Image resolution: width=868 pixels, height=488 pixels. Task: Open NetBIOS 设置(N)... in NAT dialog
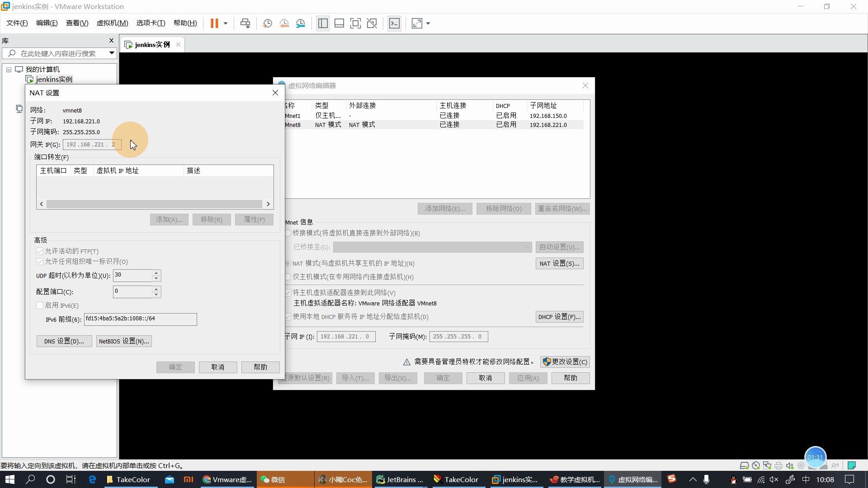click(x=124, y=341)
